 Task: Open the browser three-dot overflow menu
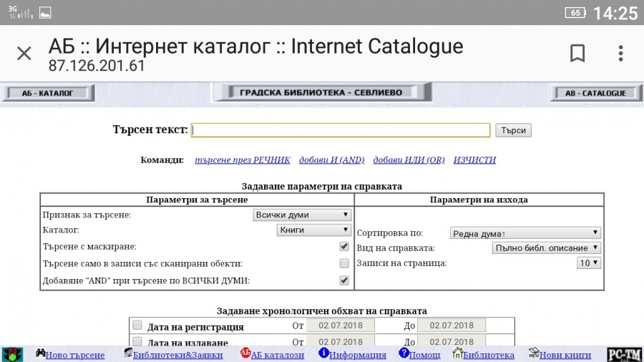620,53
